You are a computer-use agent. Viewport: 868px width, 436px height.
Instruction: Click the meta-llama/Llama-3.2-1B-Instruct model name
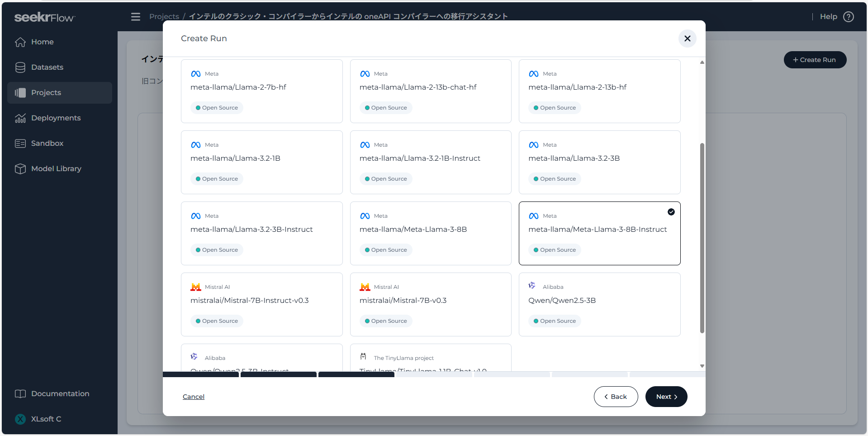pyautogui.click(x=420, y=158)
